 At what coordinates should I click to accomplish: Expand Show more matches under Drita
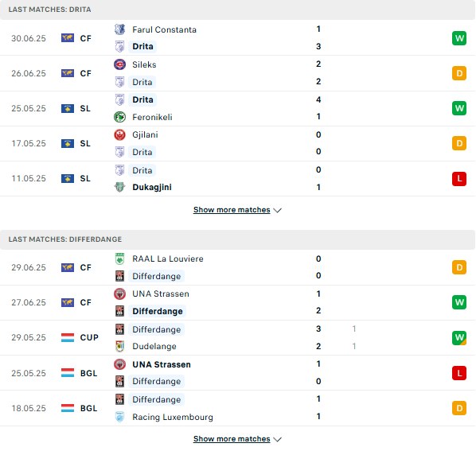(x=232, y=210)
